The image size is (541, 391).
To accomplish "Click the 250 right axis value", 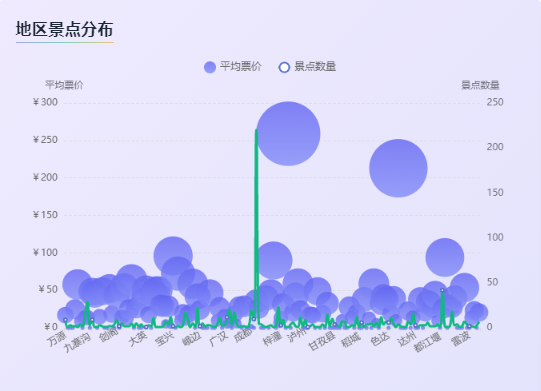I will pos(495,102).
